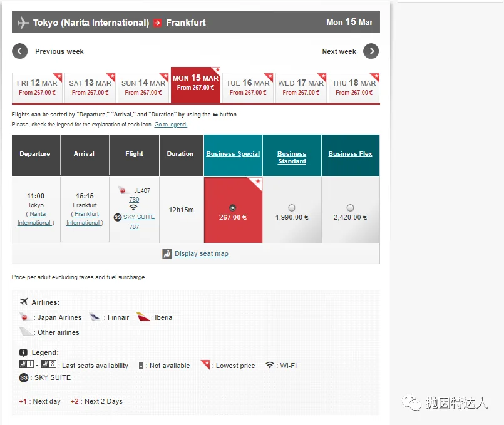Click the Previous week arrow icon
This screenshot has height=425, width=504.
pyautogui.click(x=20, y=51)
